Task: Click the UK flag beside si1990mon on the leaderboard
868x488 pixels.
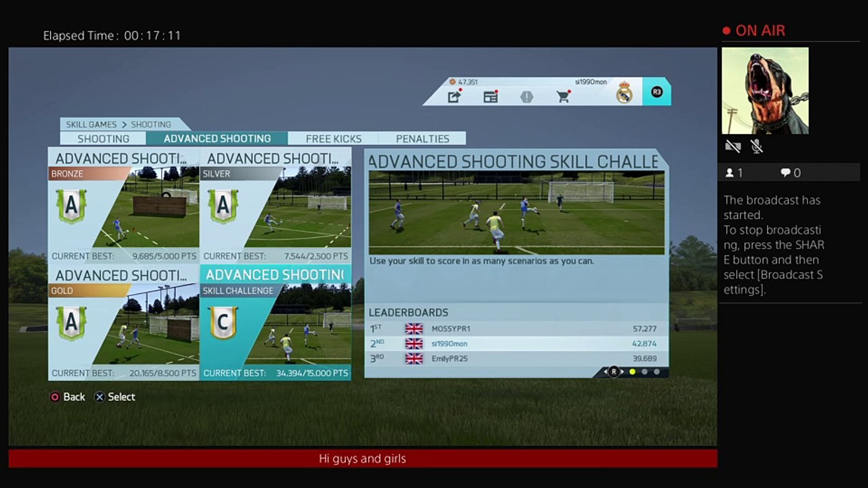Action: [414, 344]
